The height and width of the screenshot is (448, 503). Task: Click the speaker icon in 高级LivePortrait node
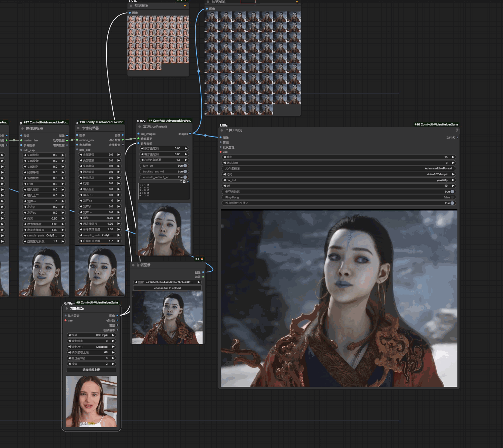(x=188, y=181)
